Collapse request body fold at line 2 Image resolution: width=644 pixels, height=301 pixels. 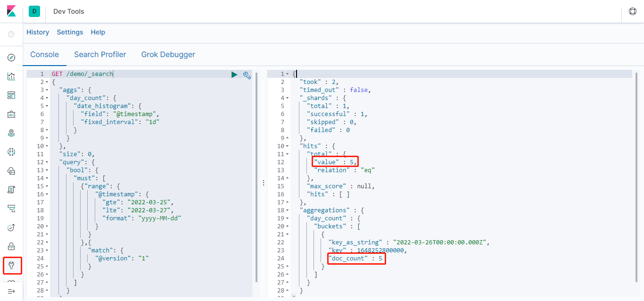[x=47, y=82]
